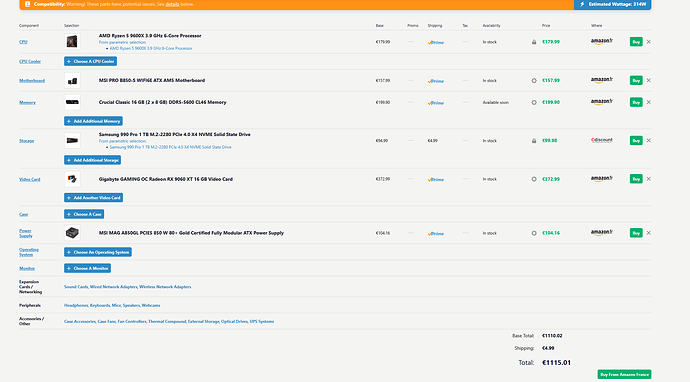
Task: Click the Estimated Wattage lightning badge
Action: [x=613, y=4]
